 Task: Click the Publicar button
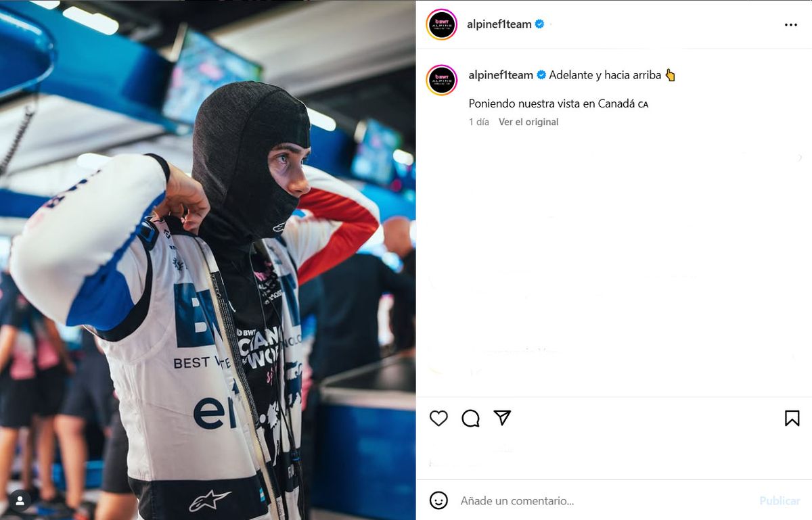click(780, 501)
